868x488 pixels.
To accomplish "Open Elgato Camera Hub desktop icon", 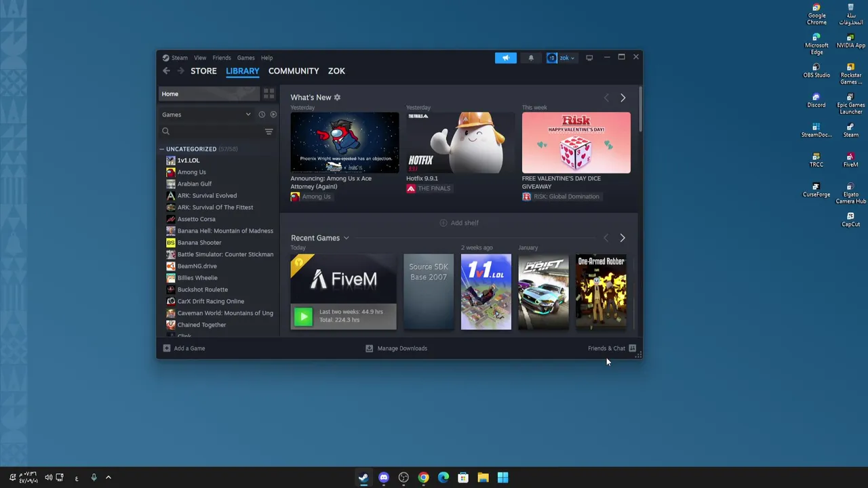I will pos(850,192).
